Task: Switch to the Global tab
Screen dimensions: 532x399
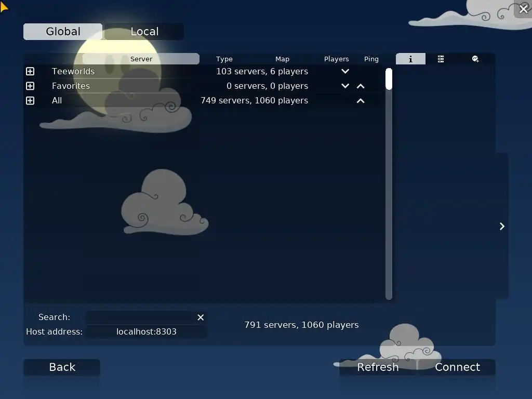Action: (63, 32)
